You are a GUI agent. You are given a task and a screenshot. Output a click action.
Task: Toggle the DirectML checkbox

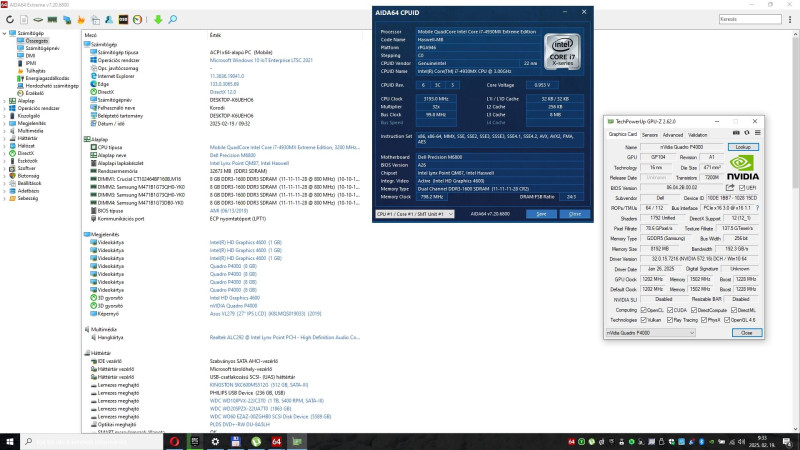[734, 310]
